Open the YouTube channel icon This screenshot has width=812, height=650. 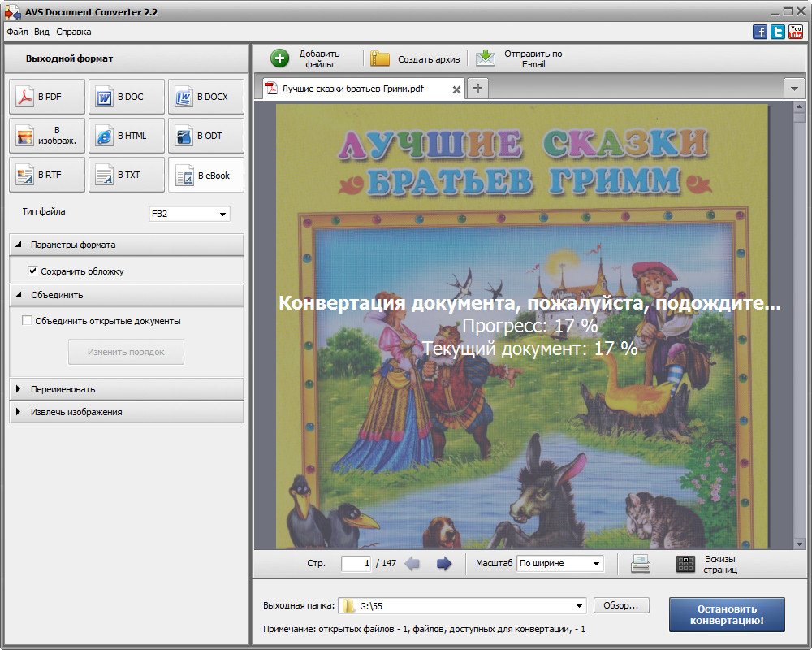coord(796,32)
